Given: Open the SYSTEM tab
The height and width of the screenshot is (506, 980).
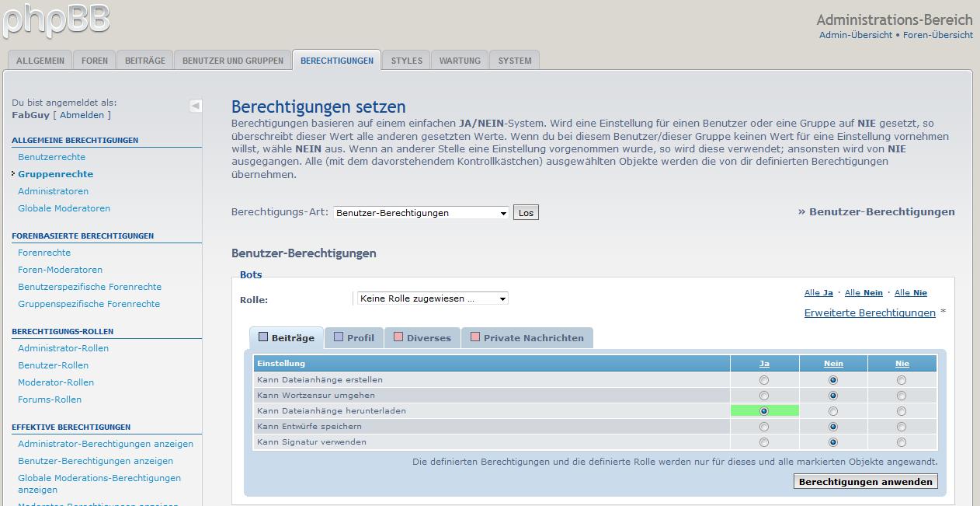Looking at the screenshot, I should 515,61.
